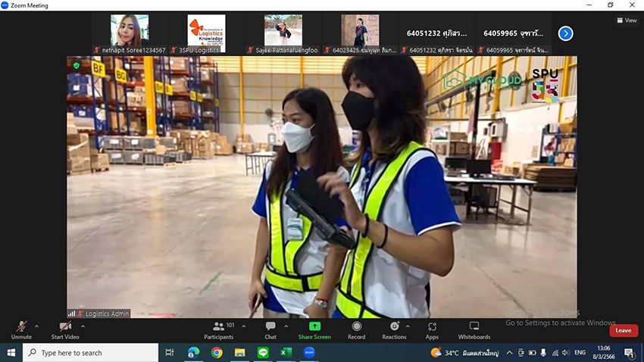Viewport: 644px width, 362px height.
Task: Launch Google Chrome from taskbar
Action: (217, 353)
